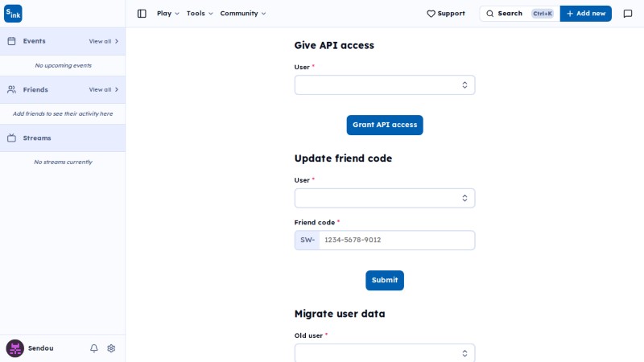644x362 pixels.
Task: Open the Streams section
Action: tap(63, 138)
